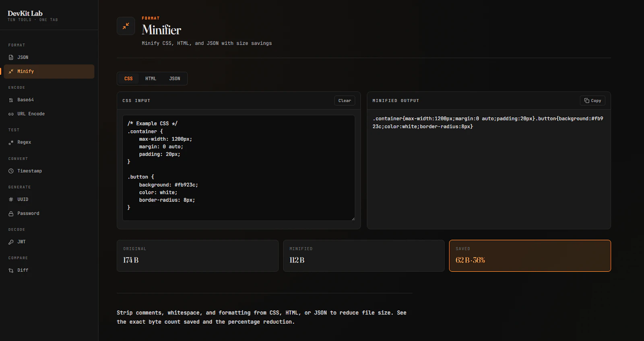644x341 pixels.
Task: Click the MINIFIED OUTPUT panel heading
Action: tap(396, 101)
